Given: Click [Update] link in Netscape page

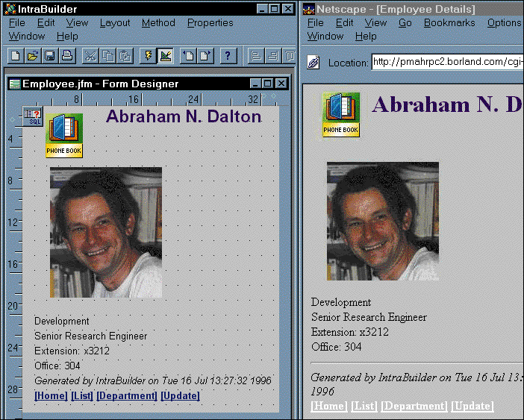Looking at the screenshot, I should point(472,406).
